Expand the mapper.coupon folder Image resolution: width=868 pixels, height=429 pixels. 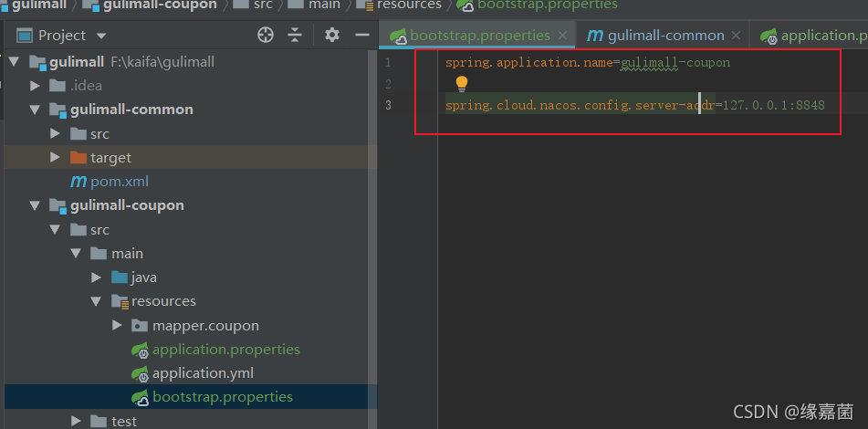pos(117,325)
